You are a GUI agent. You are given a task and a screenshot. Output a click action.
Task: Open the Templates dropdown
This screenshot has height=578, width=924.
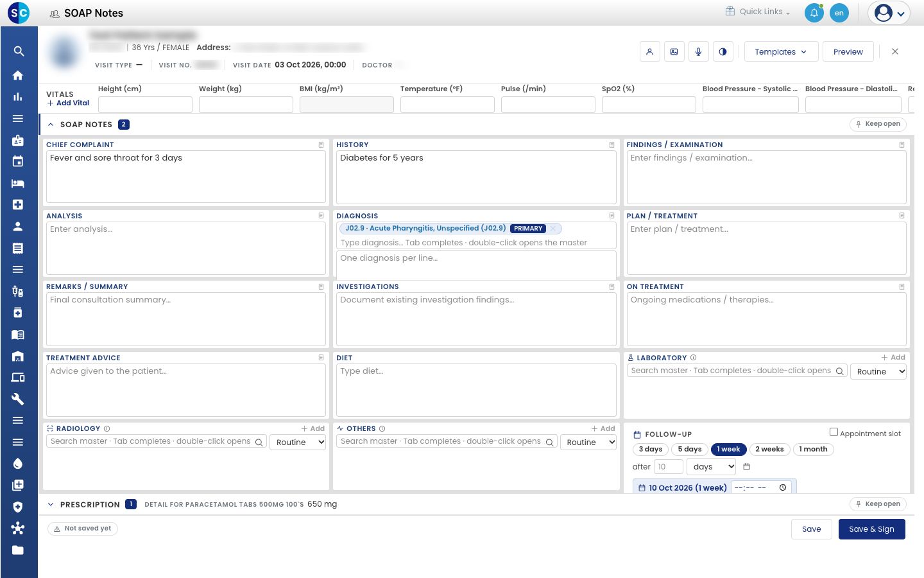pos(781,52)
